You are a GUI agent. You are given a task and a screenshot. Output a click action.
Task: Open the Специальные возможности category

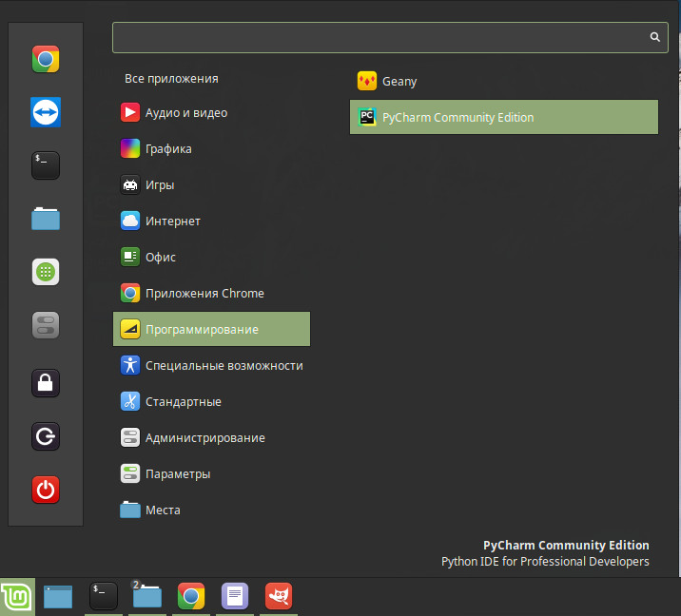click(x=211, y=365)
